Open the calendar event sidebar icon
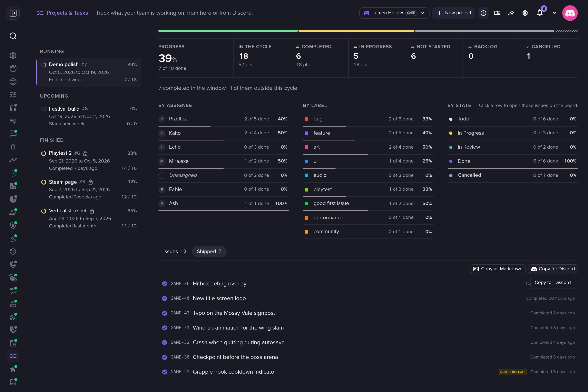588x392 pixels. click(x=13, y=343)
